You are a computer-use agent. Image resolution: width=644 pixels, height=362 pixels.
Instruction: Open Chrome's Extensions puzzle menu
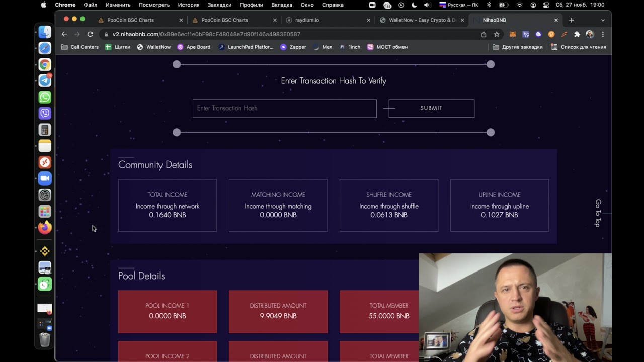point(577,34)
